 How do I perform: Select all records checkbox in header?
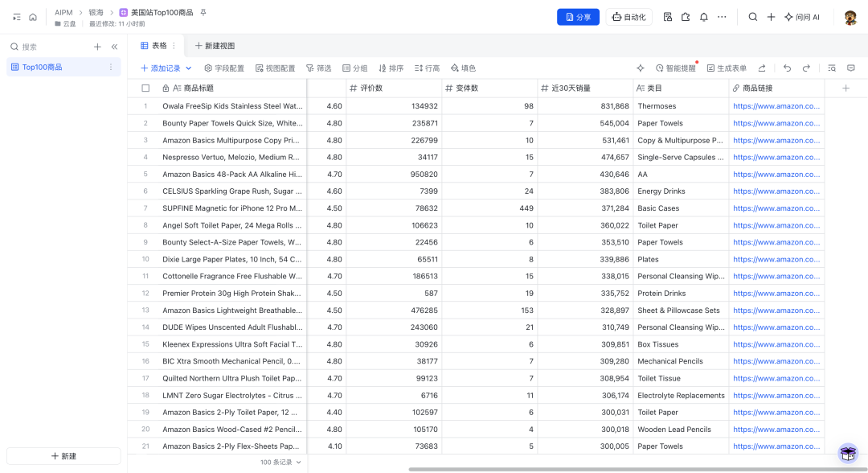pyautogui.click(x=145, y=88)
